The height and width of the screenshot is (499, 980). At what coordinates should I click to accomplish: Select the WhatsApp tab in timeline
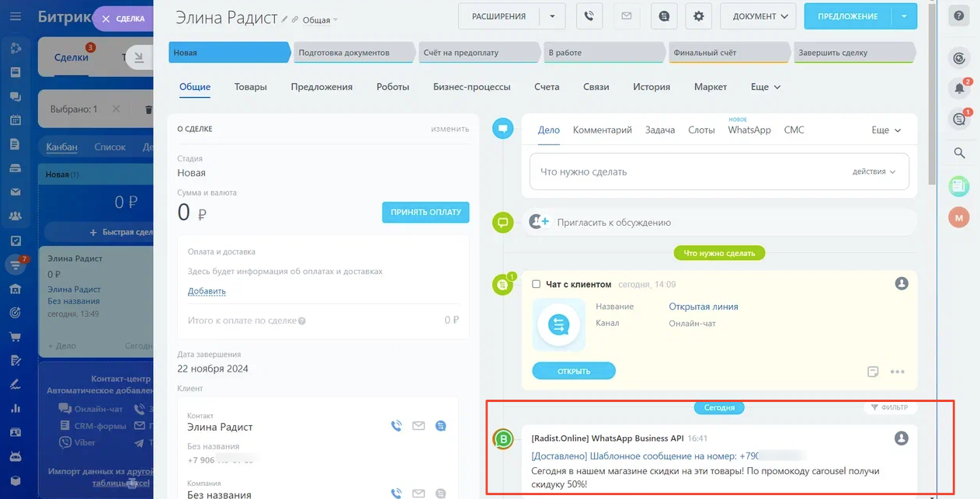coord(749,130)
